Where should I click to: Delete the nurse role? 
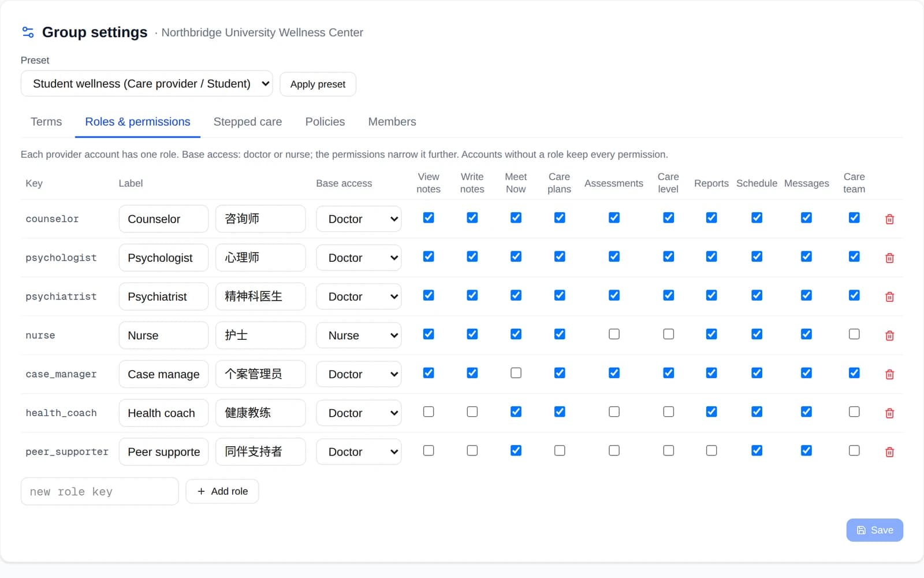pos(889,335)
